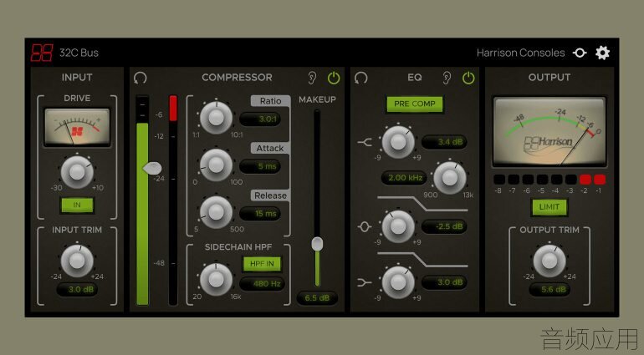Click the 3.0:1 ratio value field
This screenshot has height=355, width=644.
point(259,119)
